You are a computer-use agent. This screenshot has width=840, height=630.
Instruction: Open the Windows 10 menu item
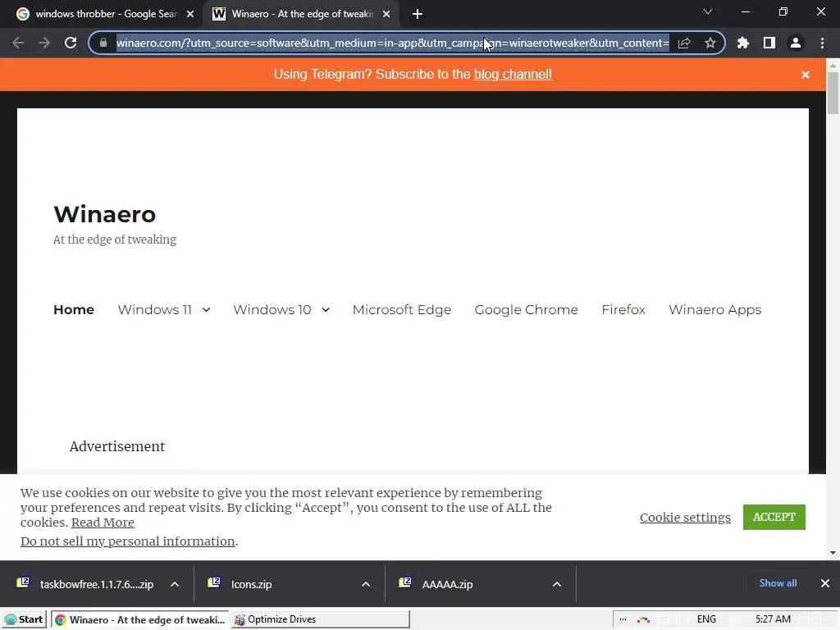[272, 309]
